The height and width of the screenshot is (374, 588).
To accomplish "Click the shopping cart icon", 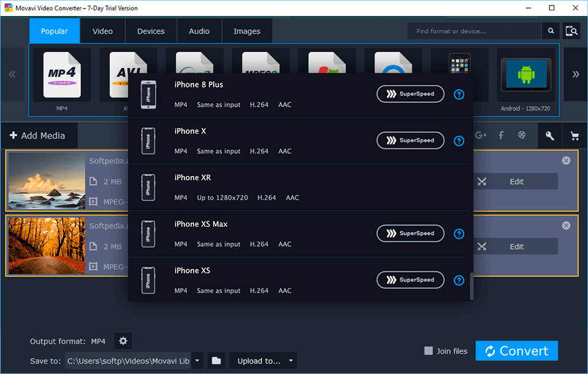I will coord(575,135).
